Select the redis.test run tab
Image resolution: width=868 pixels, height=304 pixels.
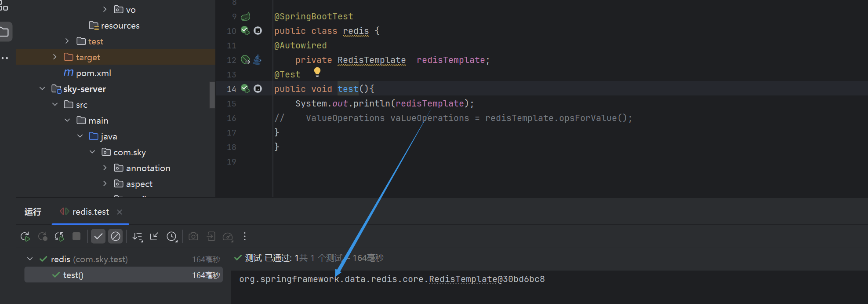[x=90, y=212]
